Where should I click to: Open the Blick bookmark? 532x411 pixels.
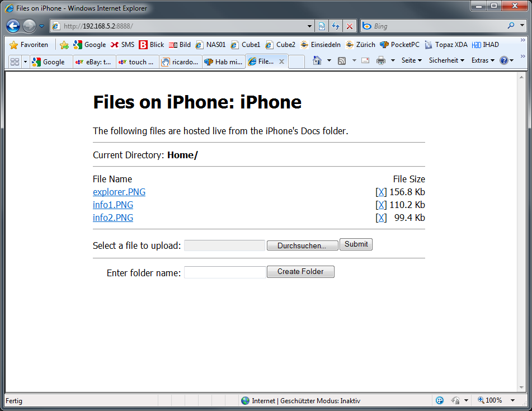[152, 45]
